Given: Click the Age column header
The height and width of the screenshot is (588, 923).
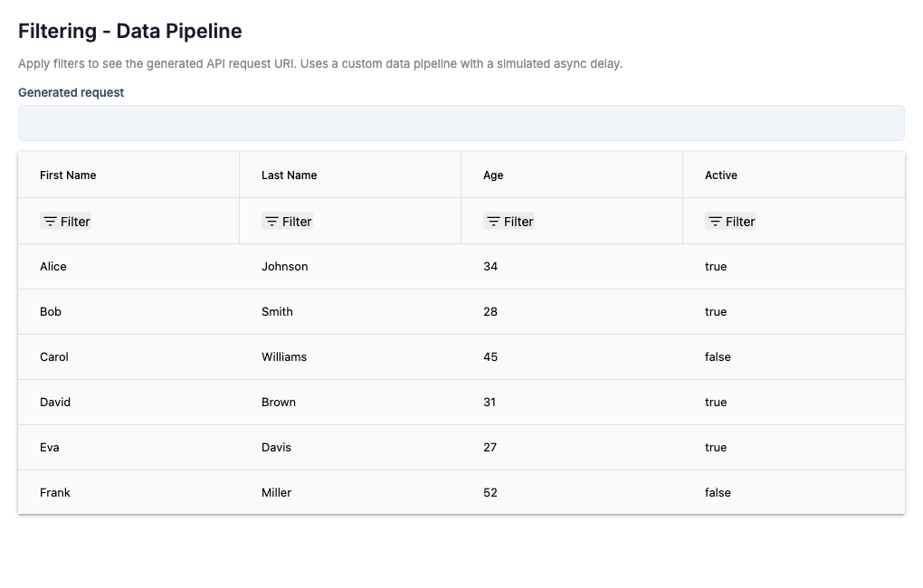Looking at the screenshot, I should point(493,175).
